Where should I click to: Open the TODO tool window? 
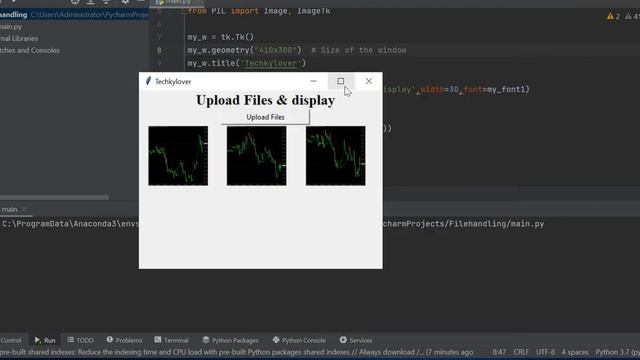80,340
